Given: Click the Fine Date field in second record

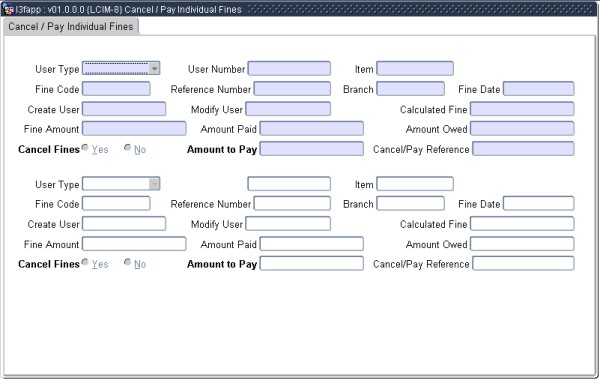Looking at the screenshot, I should (x=538, y=204).
